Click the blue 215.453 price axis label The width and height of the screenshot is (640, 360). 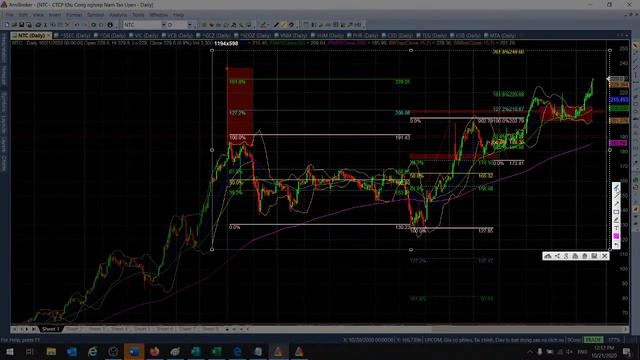click(x=618, y=100)
